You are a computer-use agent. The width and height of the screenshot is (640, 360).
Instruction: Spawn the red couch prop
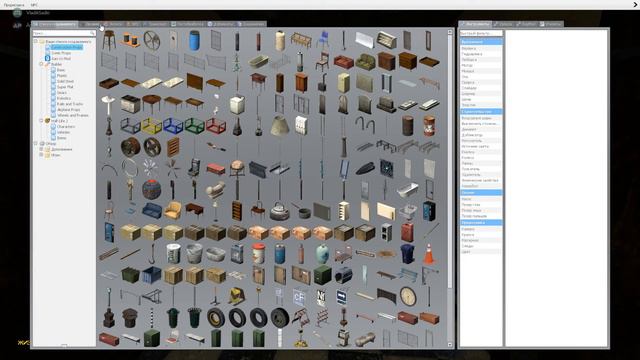[x=344, y=62]
